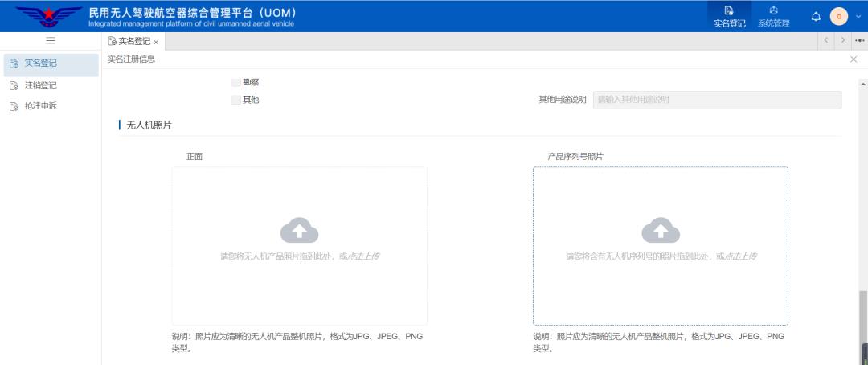868x365 pixels.
Task: Open the tab options ellipsis menu
Action: 860,40
